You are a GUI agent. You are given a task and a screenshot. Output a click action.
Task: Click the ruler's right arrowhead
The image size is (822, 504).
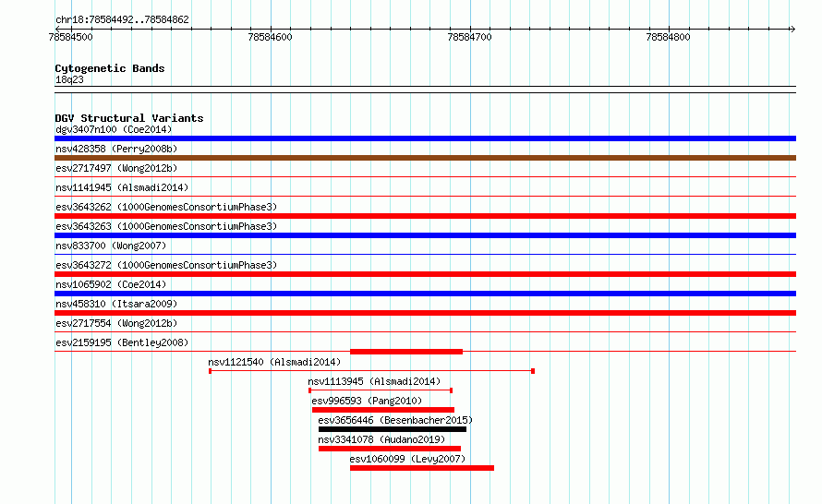pos(792,30)
